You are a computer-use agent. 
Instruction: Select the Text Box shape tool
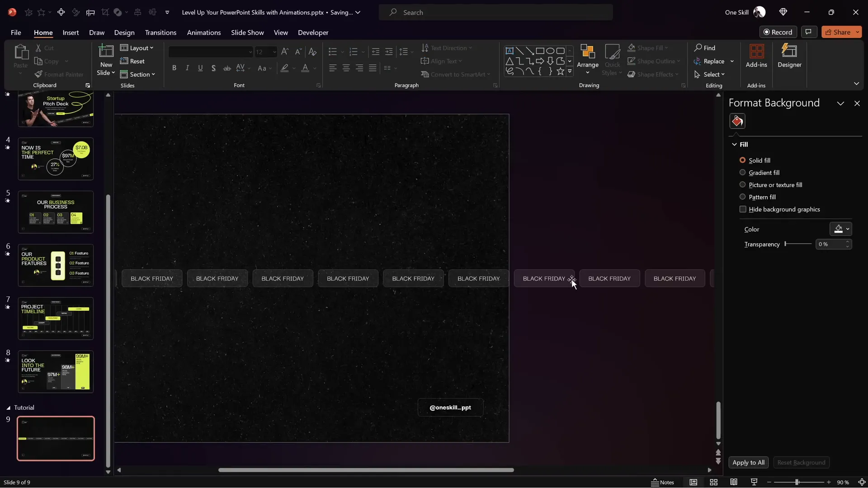[509, 51]
